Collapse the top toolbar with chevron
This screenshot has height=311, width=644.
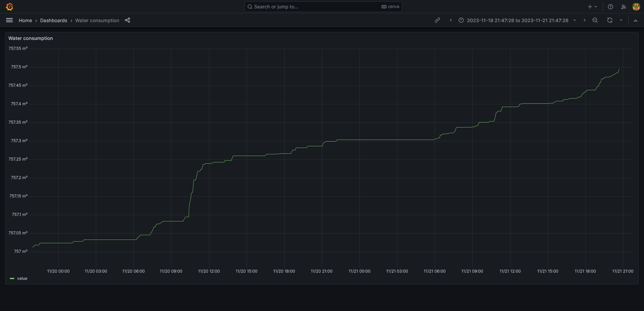tap(635, 20)
